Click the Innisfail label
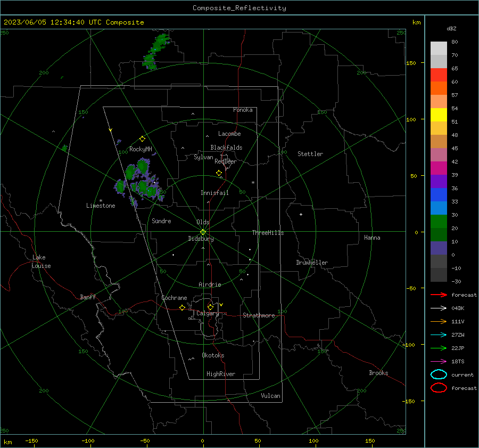The width and height of the screenshot is (479, 448). pos(214,193)
